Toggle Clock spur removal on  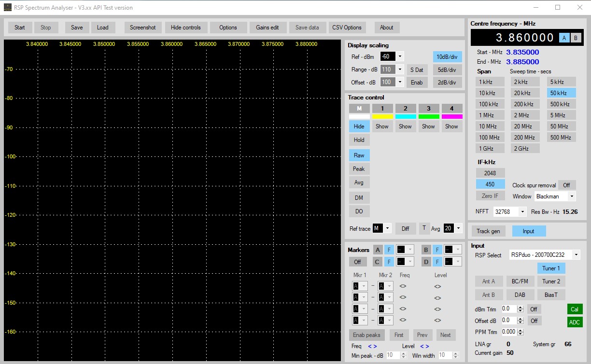567,184
